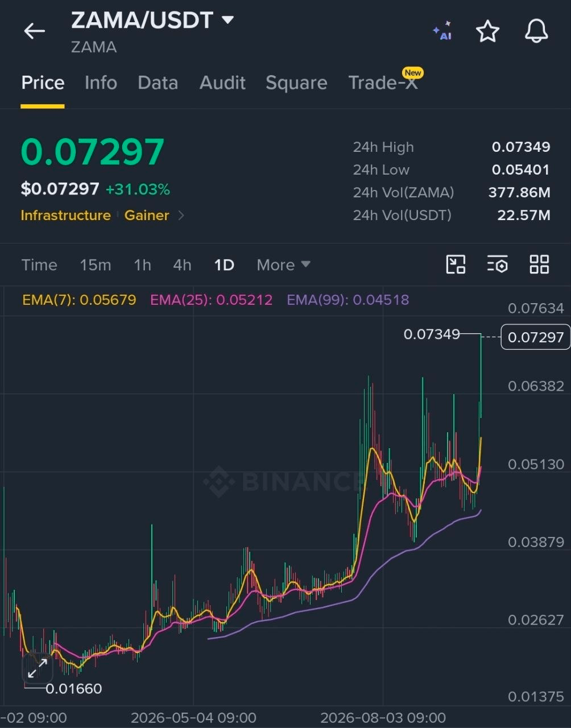571x728 pixels.
Task: Click the 0.06382 price axis label
Action: pyautogui.click(x=536, y=386)
